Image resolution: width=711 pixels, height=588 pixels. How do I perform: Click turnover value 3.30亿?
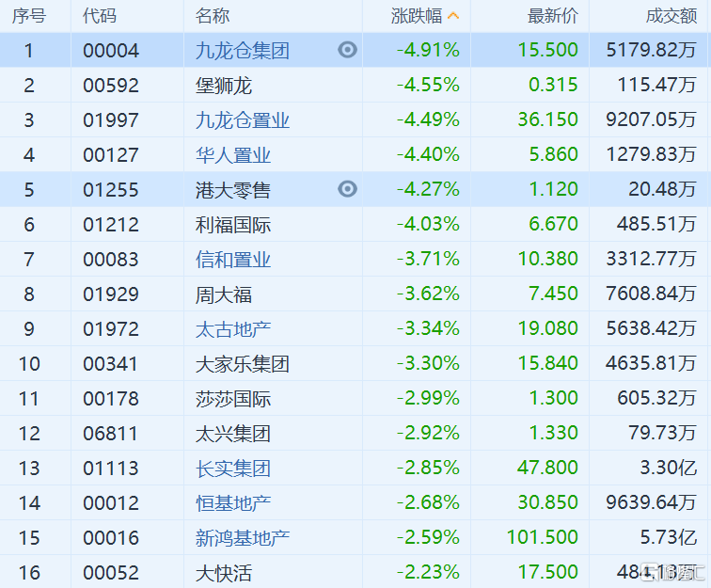coord(669,468)
